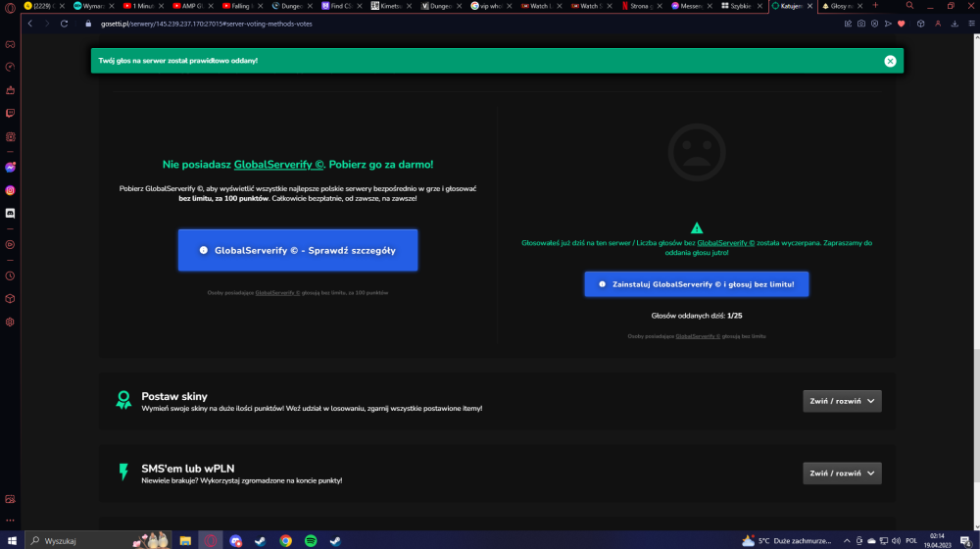
Task: Open the Windows Start menu
Action: pos(12,541)
